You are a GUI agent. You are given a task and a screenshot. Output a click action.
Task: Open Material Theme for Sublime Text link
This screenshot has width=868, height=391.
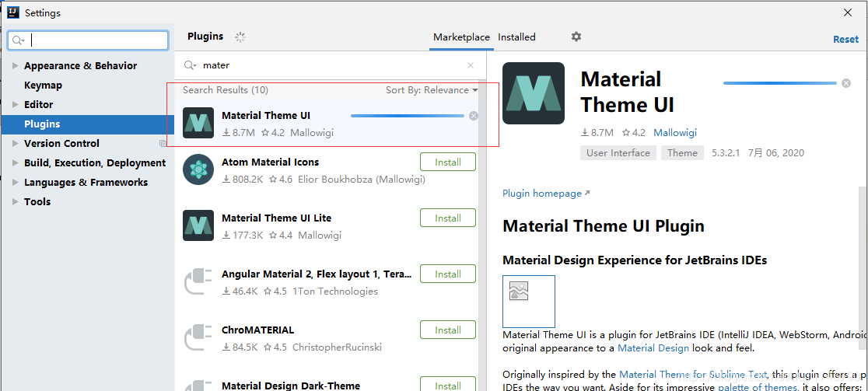coord(693,374)
